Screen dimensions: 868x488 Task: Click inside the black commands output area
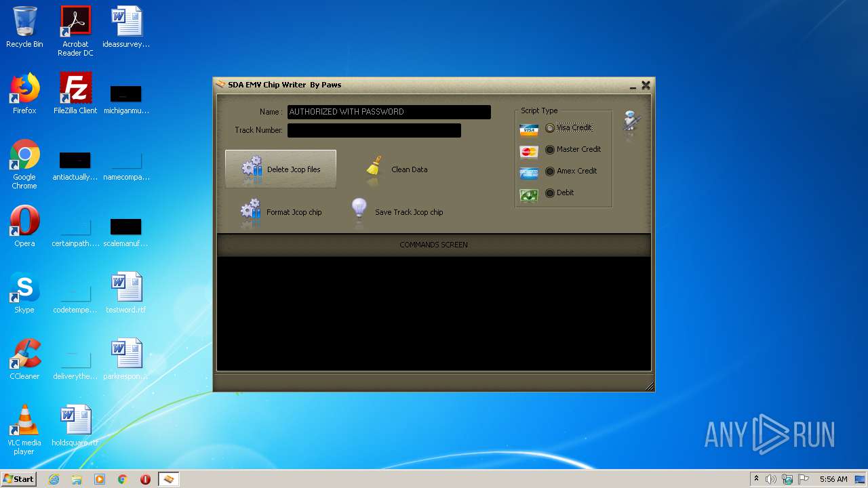point(434,313)
